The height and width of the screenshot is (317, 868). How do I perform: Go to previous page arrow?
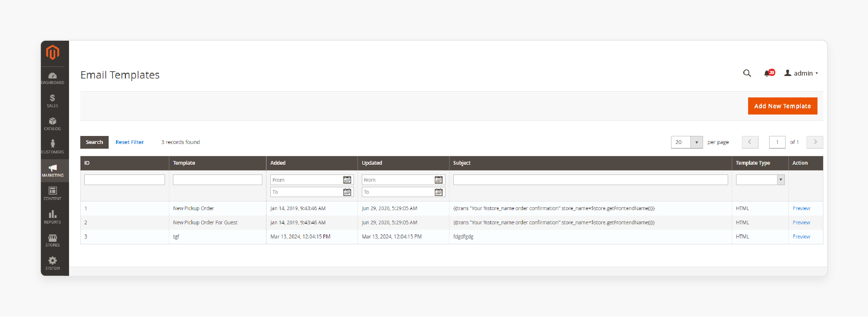[750, 142]
